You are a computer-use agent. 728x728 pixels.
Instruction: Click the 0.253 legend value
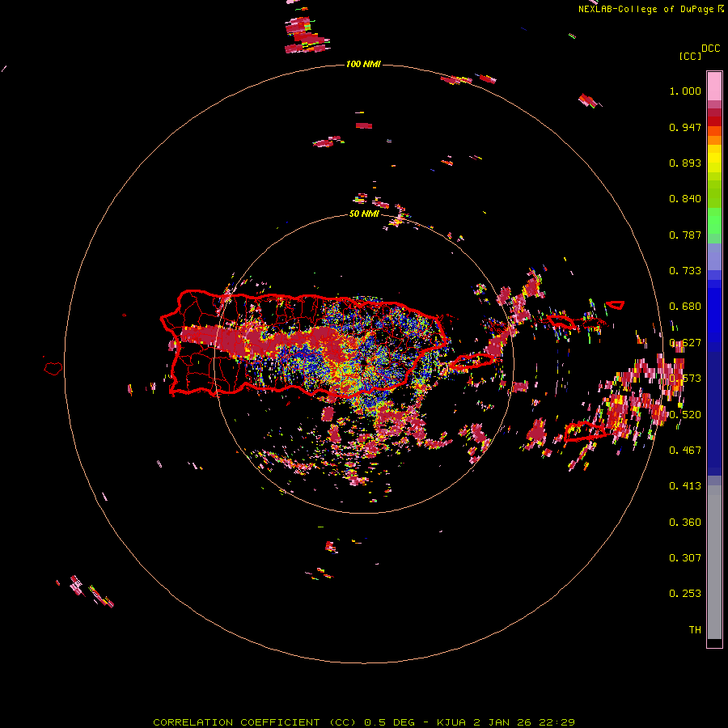(x=685, y=594)
